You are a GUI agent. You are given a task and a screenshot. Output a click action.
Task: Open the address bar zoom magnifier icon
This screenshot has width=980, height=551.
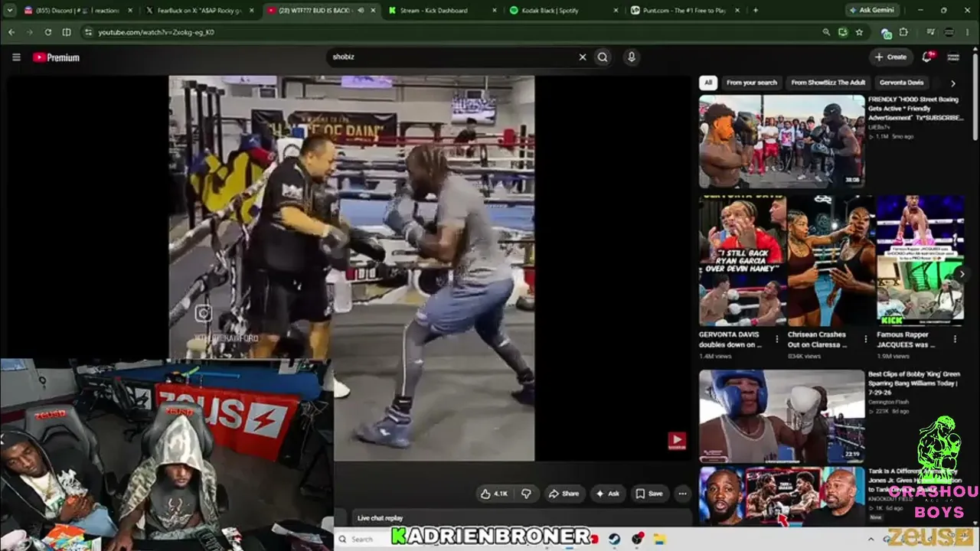coord(825,32)
